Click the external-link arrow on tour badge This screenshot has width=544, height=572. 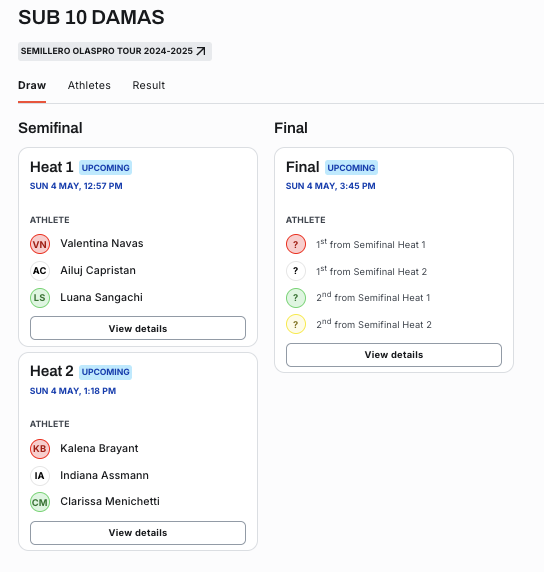point(201,51)
